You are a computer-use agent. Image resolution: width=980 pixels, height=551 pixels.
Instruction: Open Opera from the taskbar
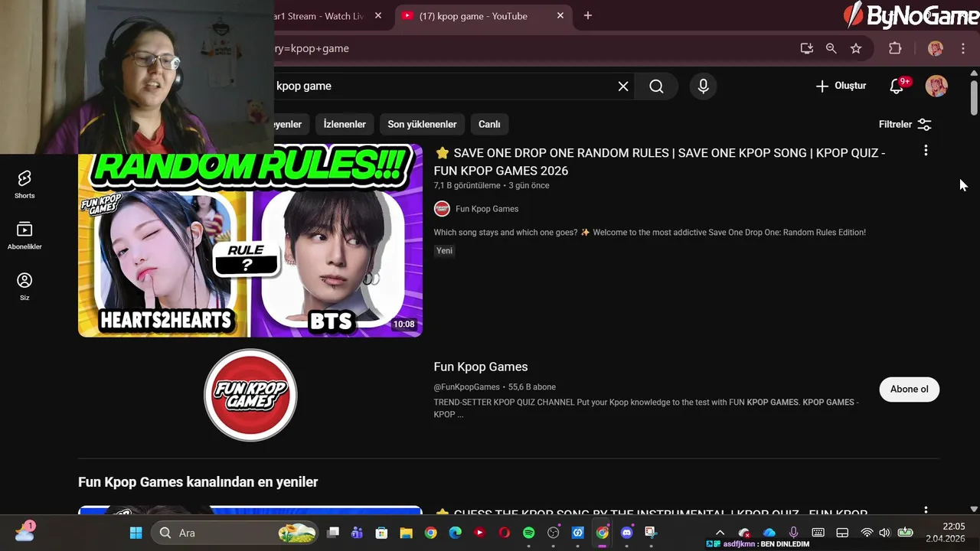click(504, 533)
